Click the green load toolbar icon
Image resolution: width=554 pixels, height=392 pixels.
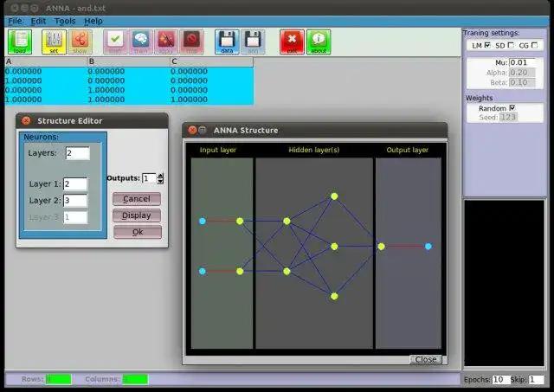20,42
